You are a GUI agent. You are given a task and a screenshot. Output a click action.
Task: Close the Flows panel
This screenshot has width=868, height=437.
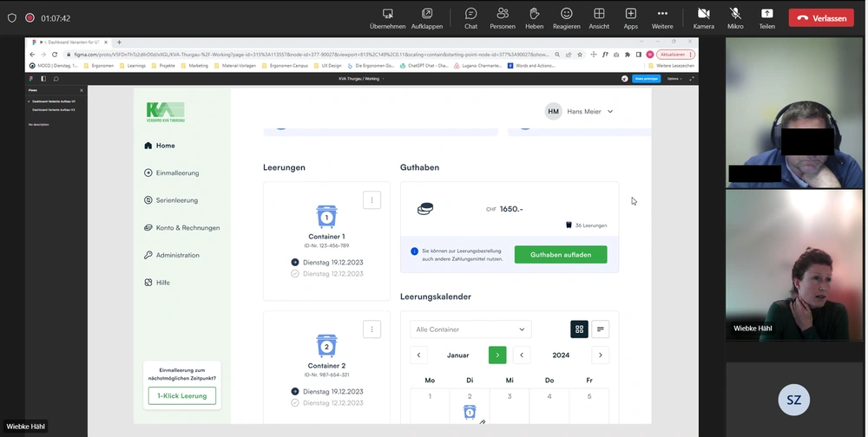82,90
